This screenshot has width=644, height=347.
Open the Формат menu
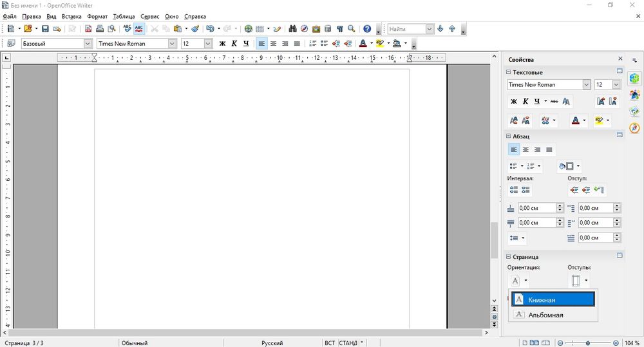pos(97,17)
